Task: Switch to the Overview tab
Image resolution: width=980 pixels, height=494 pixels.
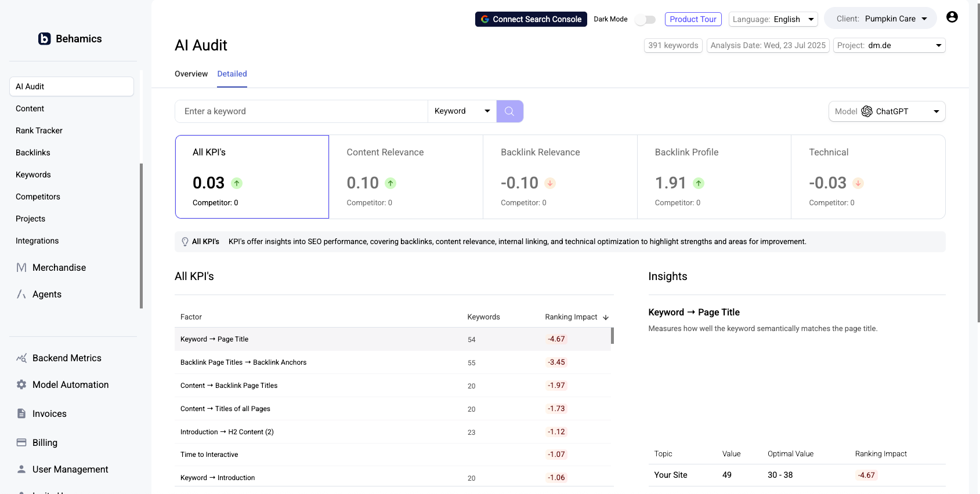Action: point(191,74)
